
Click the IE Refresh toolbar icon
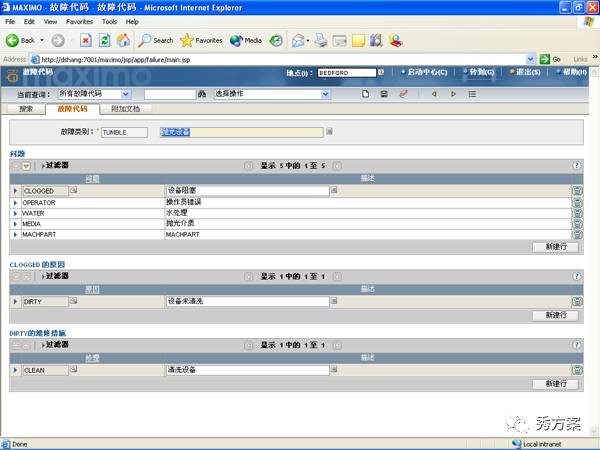104,41
